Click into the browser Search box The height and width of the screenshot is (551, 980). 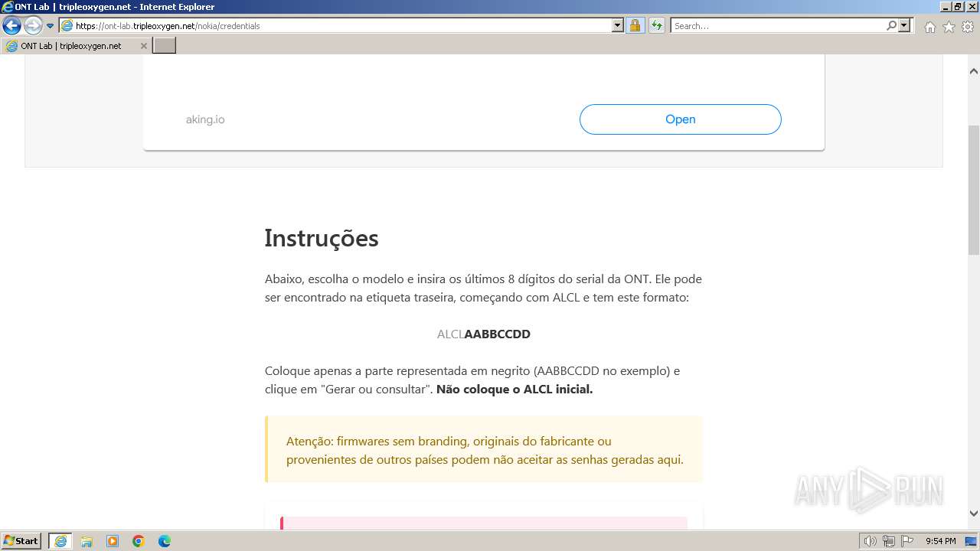[x=778, y=26]
